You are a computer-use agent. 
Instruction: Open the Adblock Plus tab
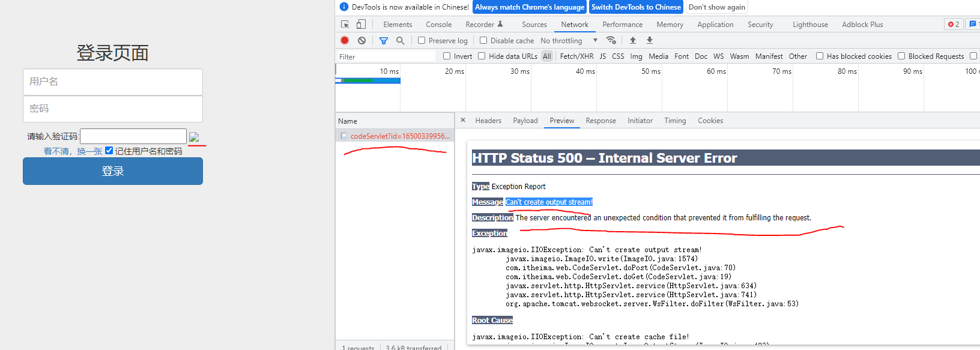click(x=862, y=25)
